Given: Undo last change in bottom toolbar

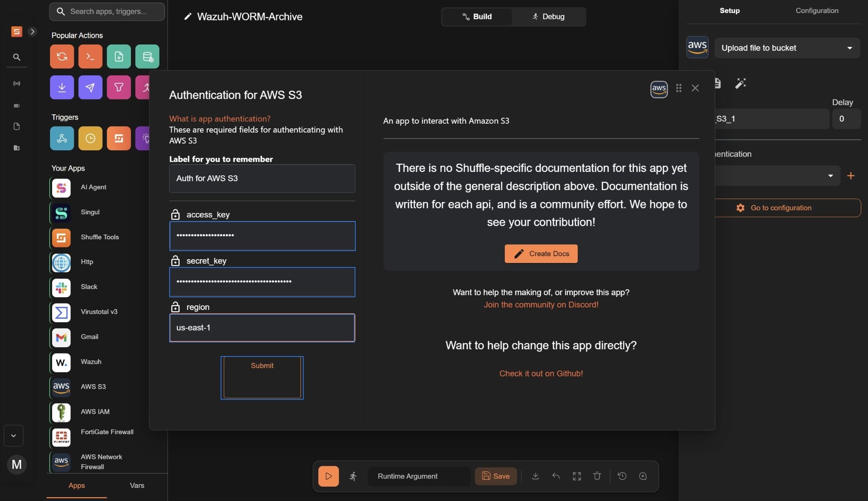Looking at the screenshot, I should (556, 476).
